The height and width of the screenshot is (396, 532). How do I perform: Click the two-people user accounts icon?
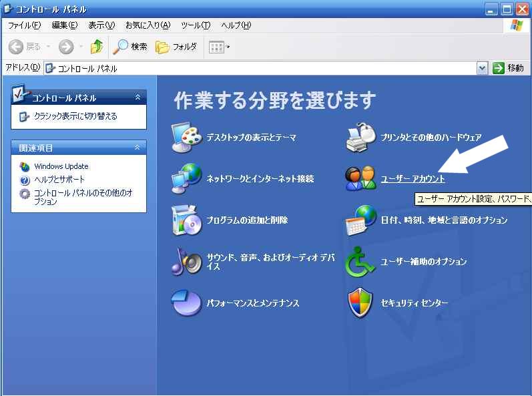point(360,178)
